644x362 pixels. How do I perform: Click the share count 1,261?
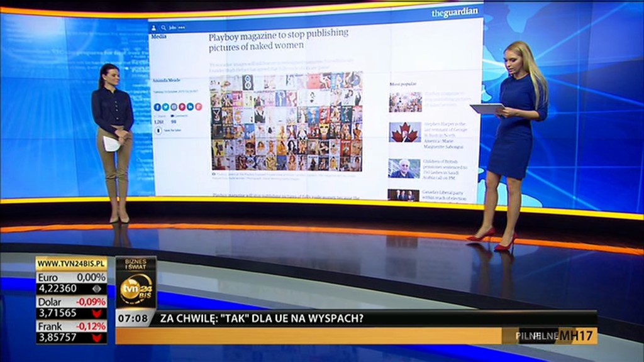(158, 121)
